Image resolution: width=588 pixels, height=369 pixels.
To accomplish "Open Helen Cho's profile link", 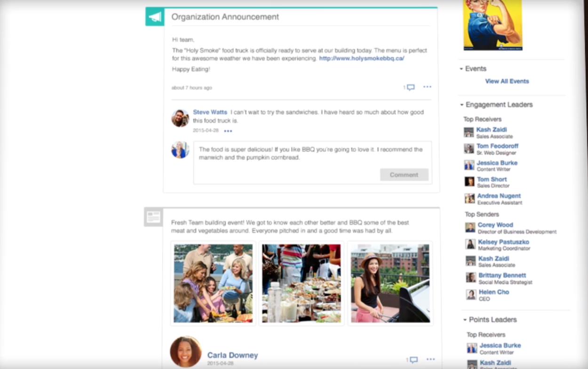I will coord(493,292).
